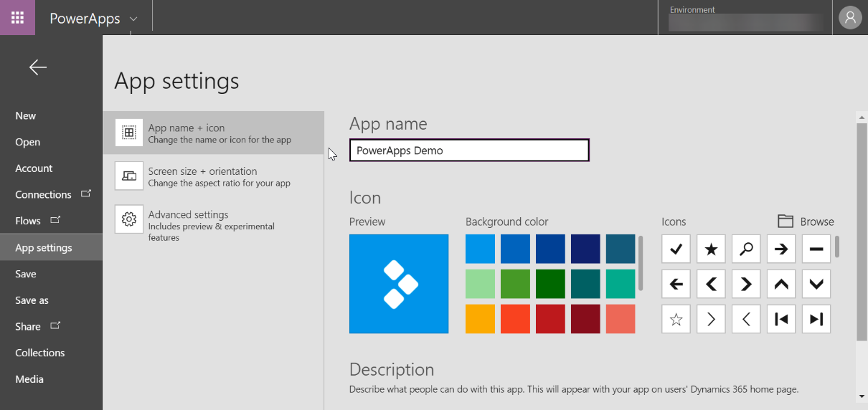Pick the teal green background color

pyautogui.click(x=621, y=284)
